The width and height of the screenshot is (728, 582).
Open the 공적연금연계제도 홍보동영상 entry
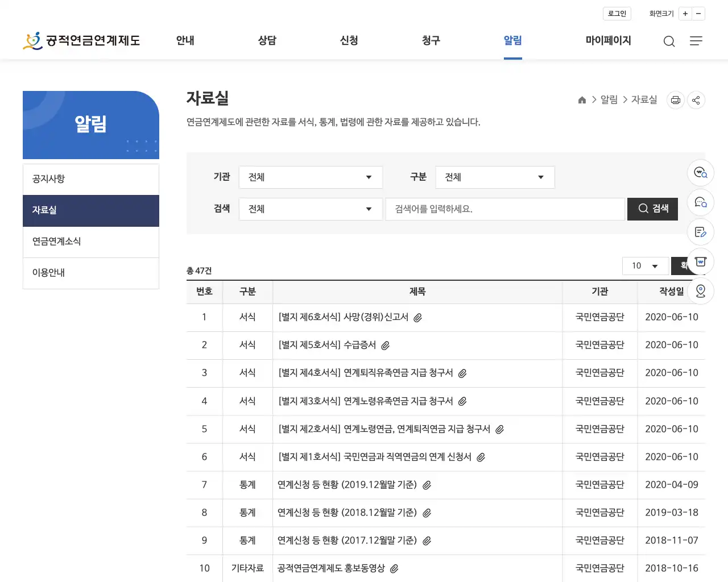331,568
